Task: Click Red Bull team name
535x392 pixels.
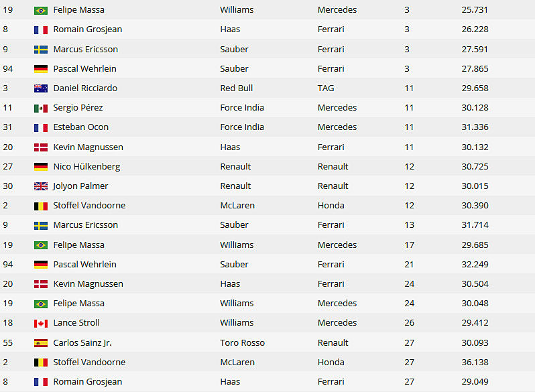Action: coord(237,88)
